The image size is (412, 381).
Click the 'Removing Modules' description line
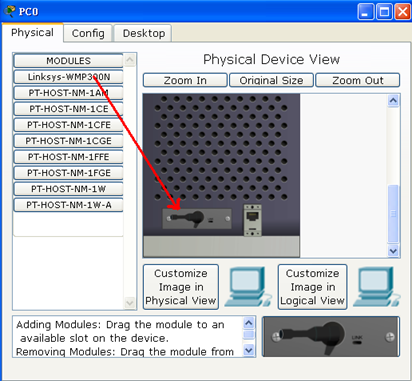(x=125, y=352)
